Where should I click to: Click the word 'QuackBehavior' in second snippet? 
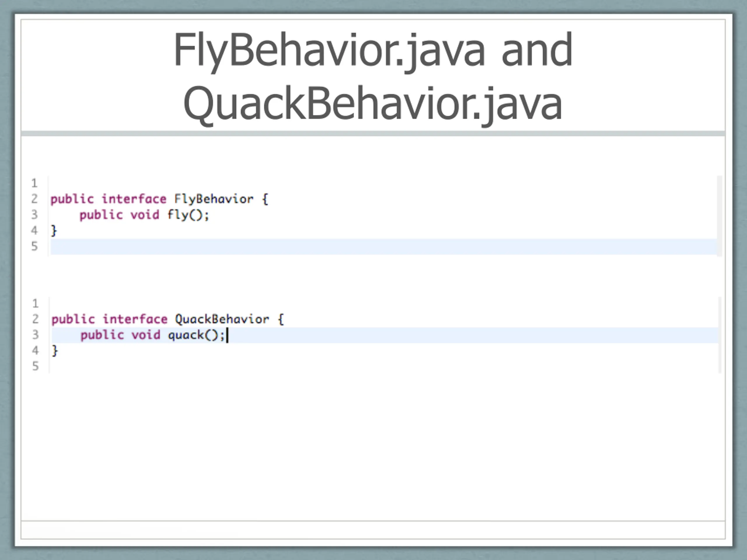pos(222,319)
